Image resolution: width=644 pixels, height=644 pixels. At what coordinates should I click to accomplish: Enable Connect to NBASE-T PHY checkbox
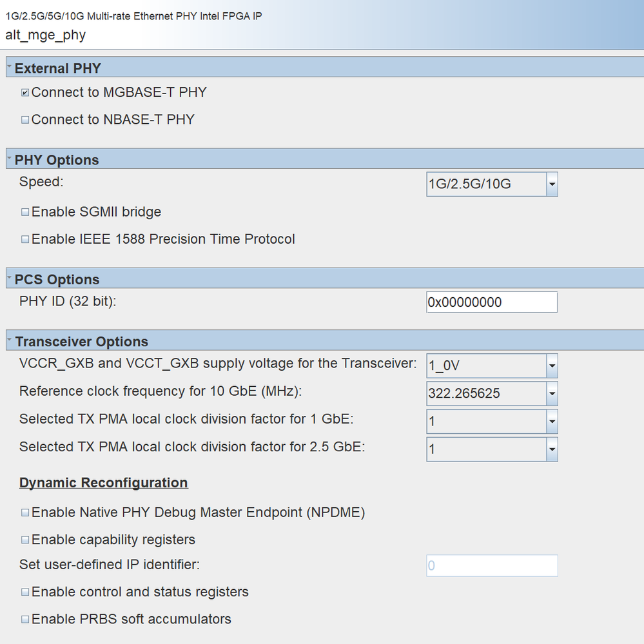[25, 120]
